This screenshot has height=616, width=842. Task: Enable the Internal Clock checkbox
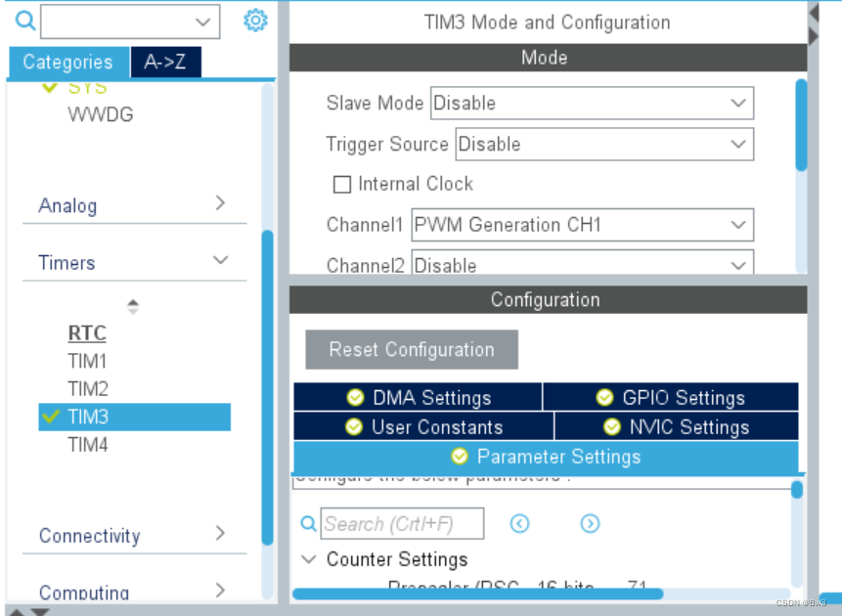(x=342, y=184)
